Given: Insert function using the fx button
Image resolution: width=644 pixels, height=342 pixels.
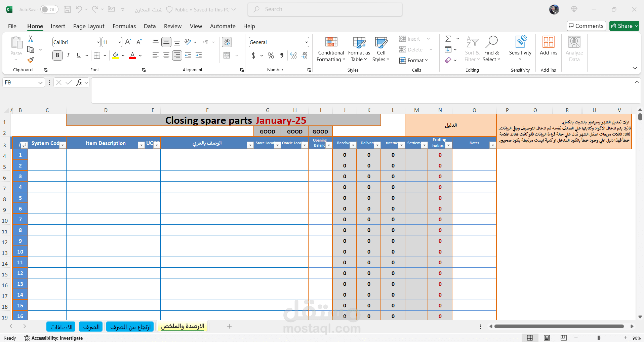Looking at the screenshot, I should click(x=79, y=82).
